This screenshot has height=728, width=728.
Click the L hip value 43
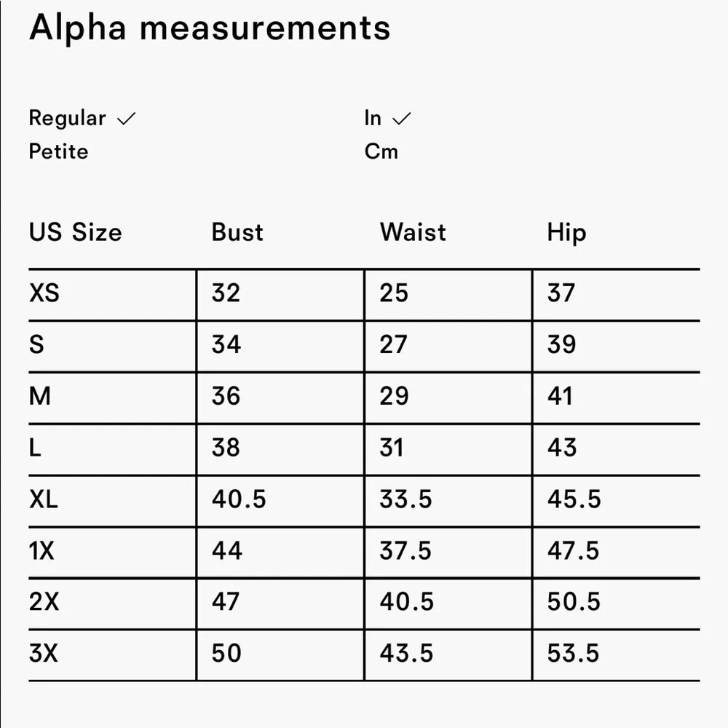[x=562, y=447]
